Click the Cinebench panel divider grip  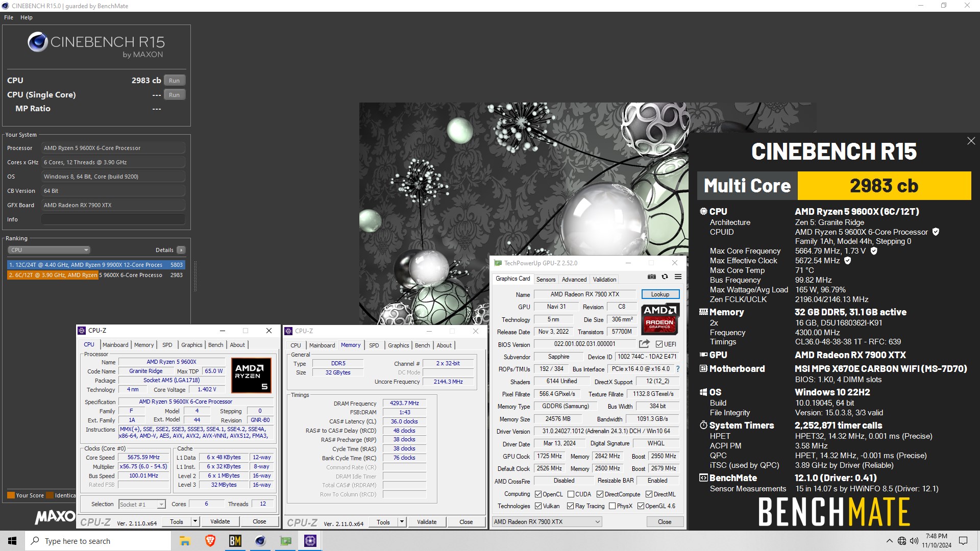pyautogui.click(x=195, y=276)
